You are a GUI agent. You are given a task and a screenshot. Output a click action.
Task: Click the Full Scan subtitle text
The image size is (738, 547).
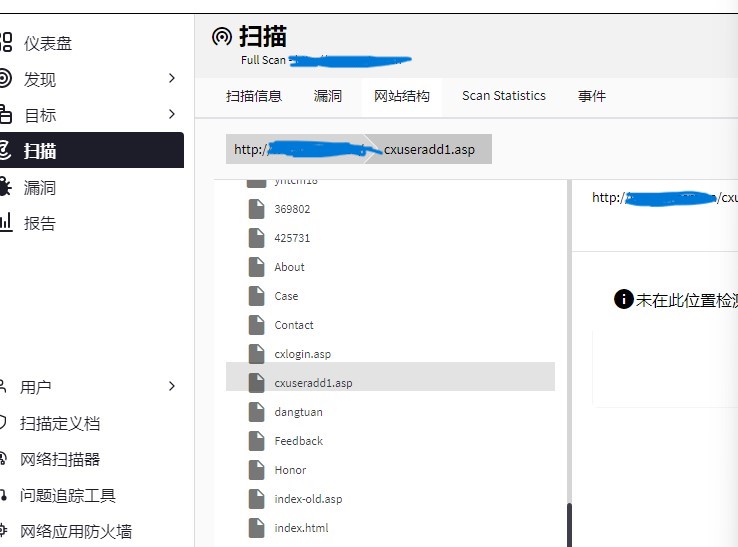263,60
